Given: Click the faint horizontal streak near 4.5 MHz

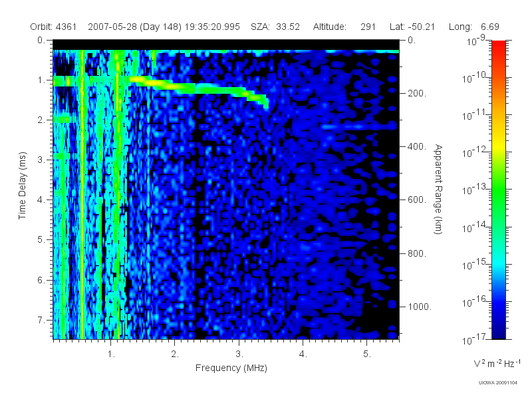Looking at the screenshot, I should tap(358, 126).
